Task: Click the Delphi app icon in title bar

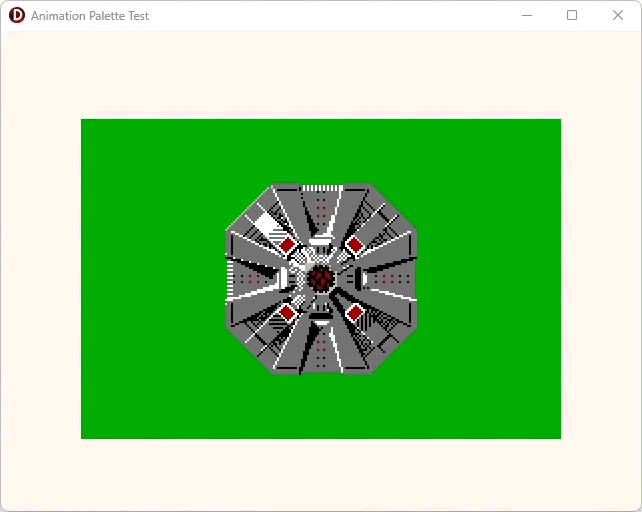Action: [x=17, y=15]
